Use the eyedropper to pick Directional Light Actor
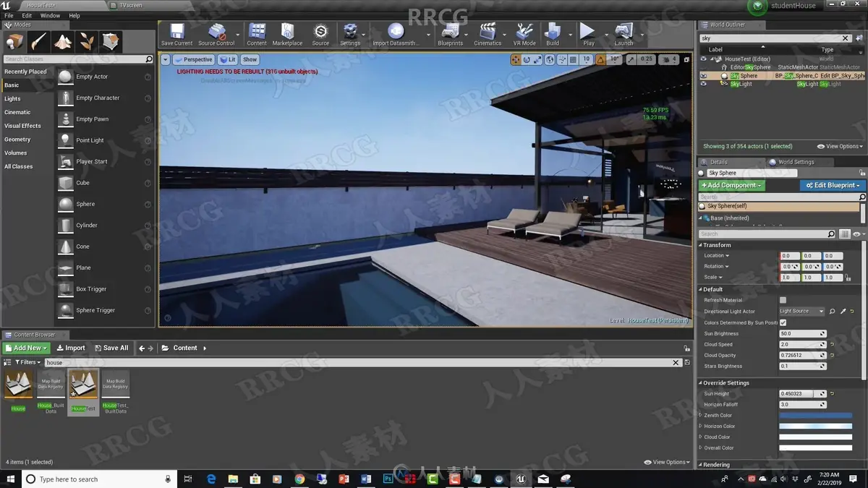Image resolution: width=868 pixels, height=488 pixels. (x=843, y=311)
